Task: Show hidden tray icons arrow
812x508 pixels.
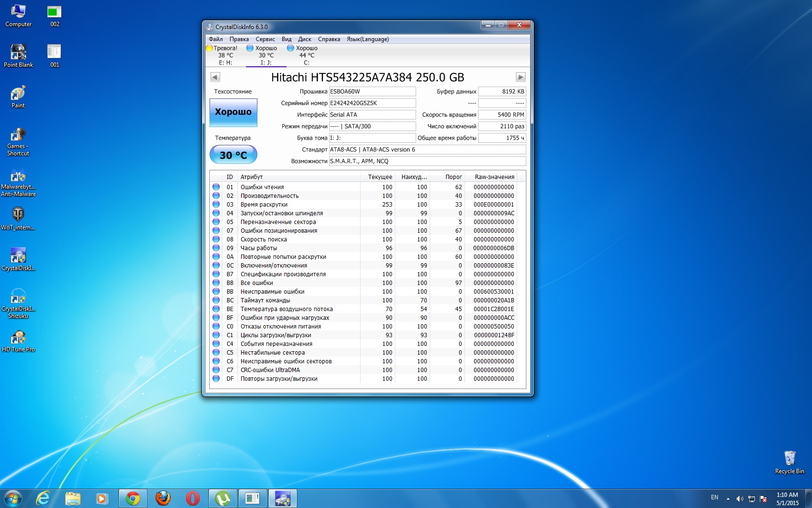Action: [x=728, y=498]
